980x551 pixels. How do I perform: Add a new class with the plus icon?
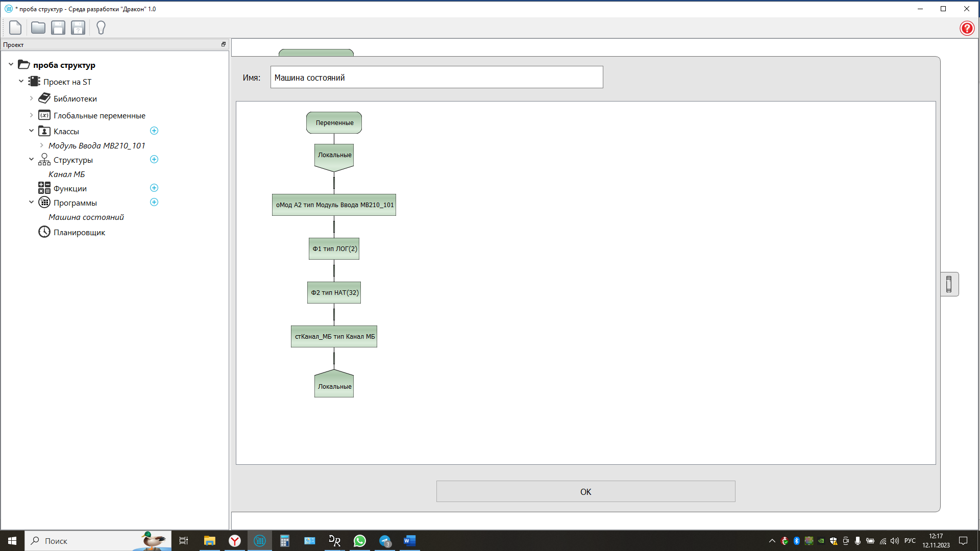click(154, 131)
